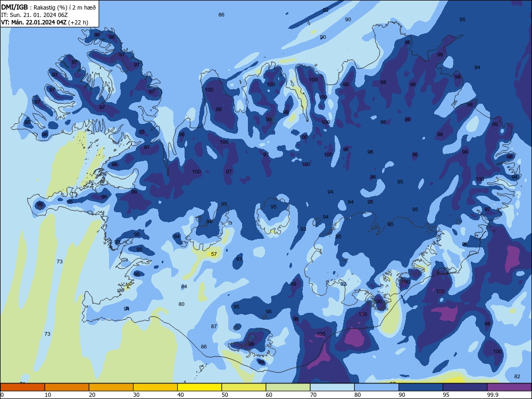The height and width of the screenshot is (399, 532).
Task: Click the title 'DMI/IGB : Rakastig (%) í 2 m hæð'
Action: pyautogui.click(x=48, y=7)
